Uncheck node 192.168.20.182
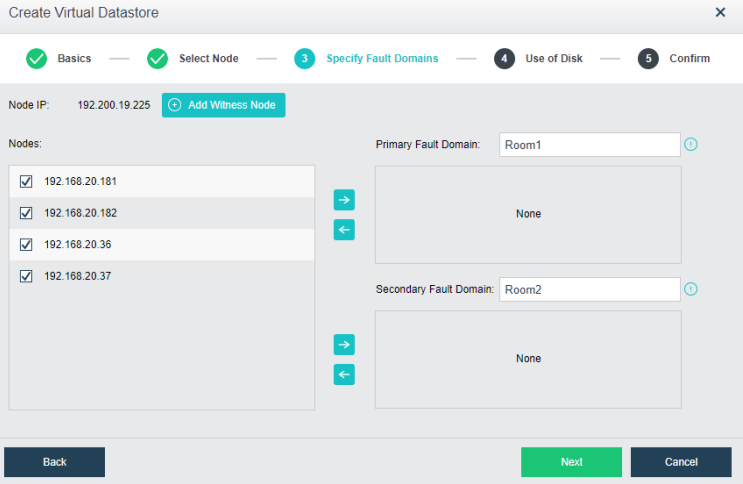 (27, 213)
